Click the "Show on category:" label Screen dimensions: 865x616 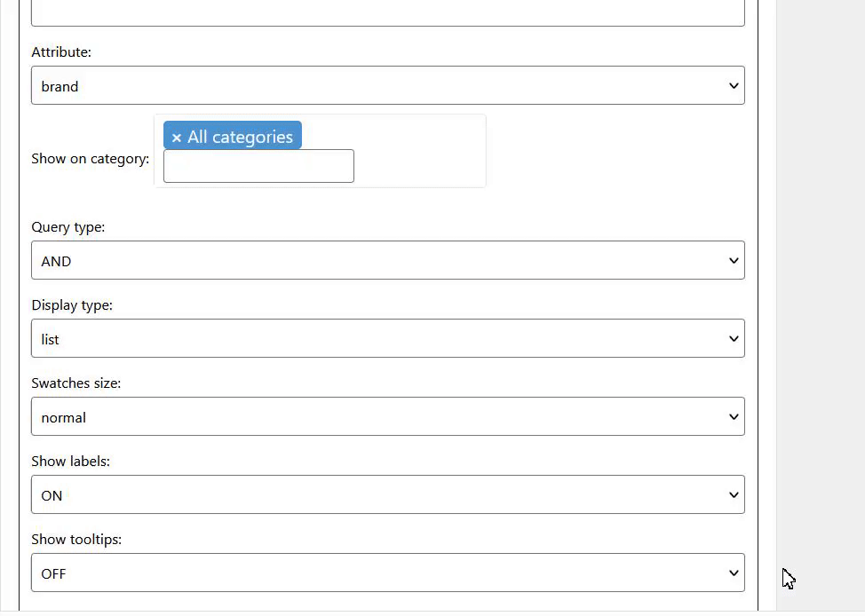[x=90, y=159]
